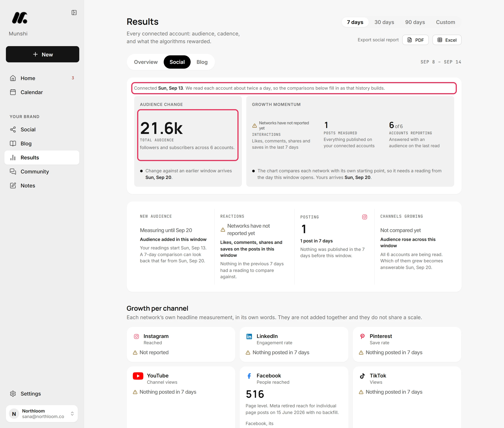Open Settings from the sidebar

42,394
